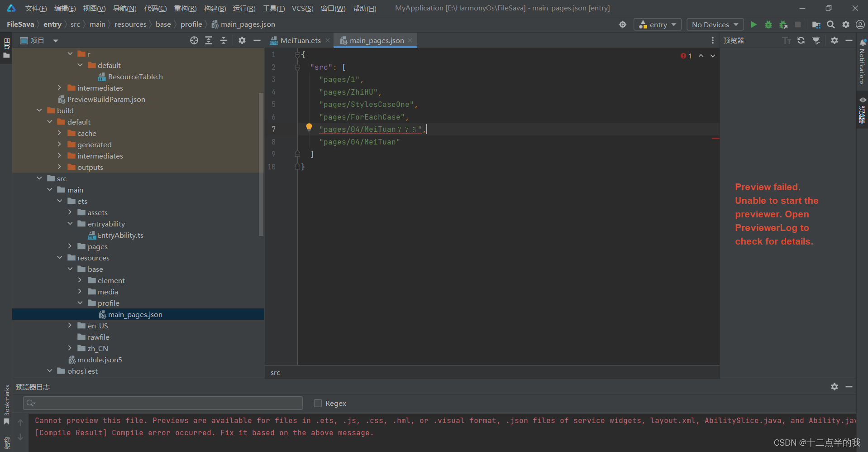The image size is (868, 452).
Task: Select opened file locate icon in project panel
Action: [x=194, y=40]
